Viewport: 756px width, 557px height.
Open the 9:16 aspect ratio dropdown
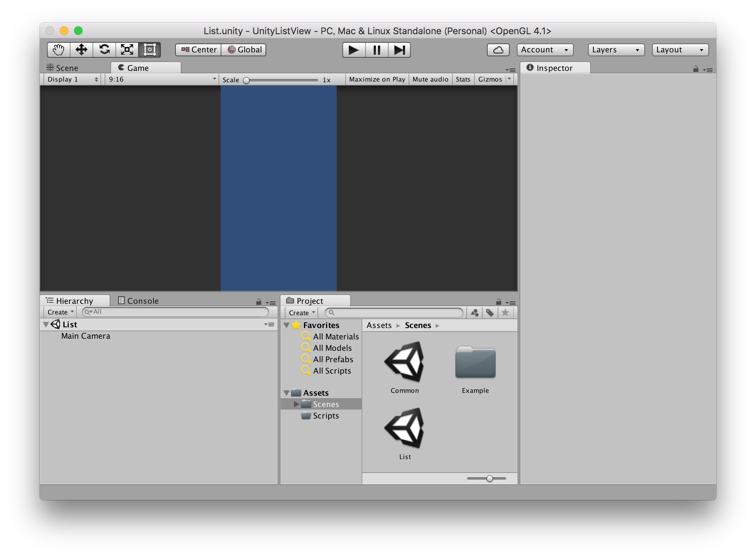(162, 79)
